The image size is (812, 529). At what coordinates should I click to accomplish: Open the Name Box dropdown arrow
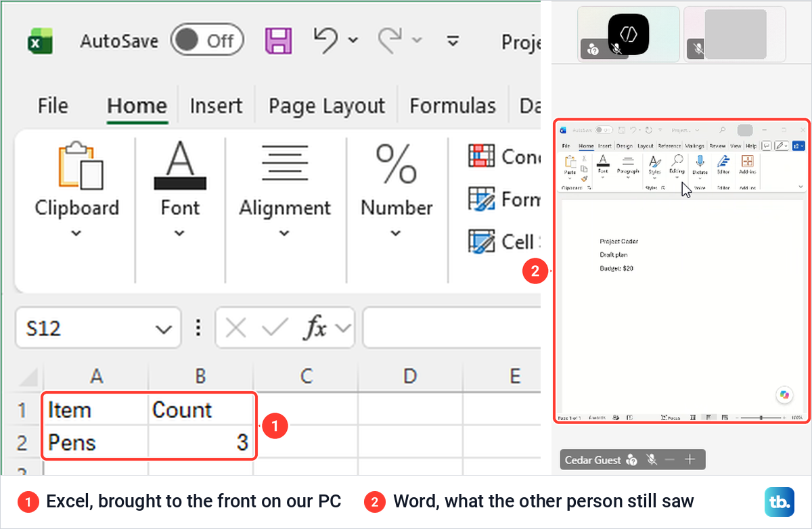click(163, 329)
